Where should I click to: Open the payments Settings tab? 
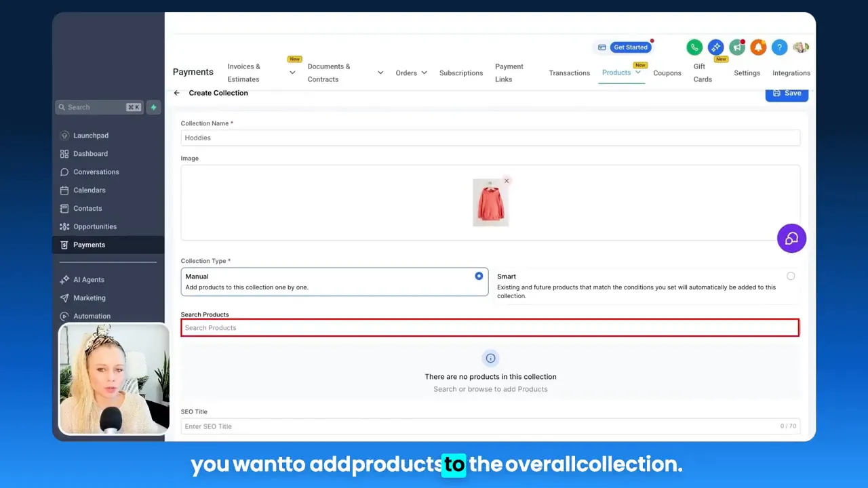pyautogui.click(x=747, y=73)
